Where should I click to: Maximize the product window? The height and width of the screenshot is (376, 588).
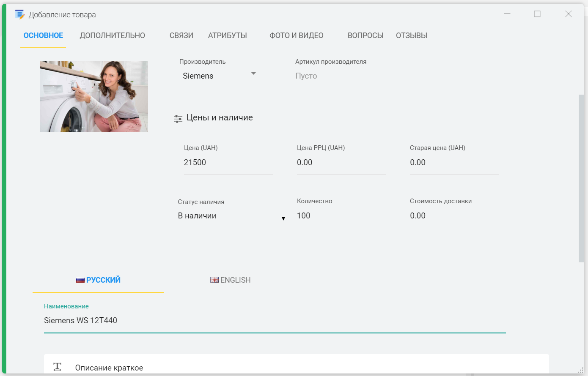tap(537, 14)
